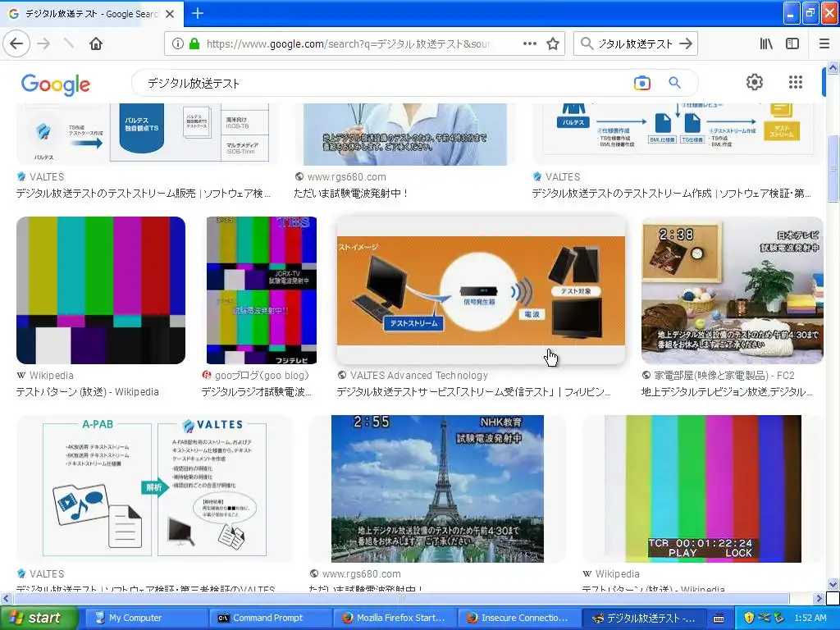Go to Google home via the logo

pyautogui.click(x=56, y=84)
